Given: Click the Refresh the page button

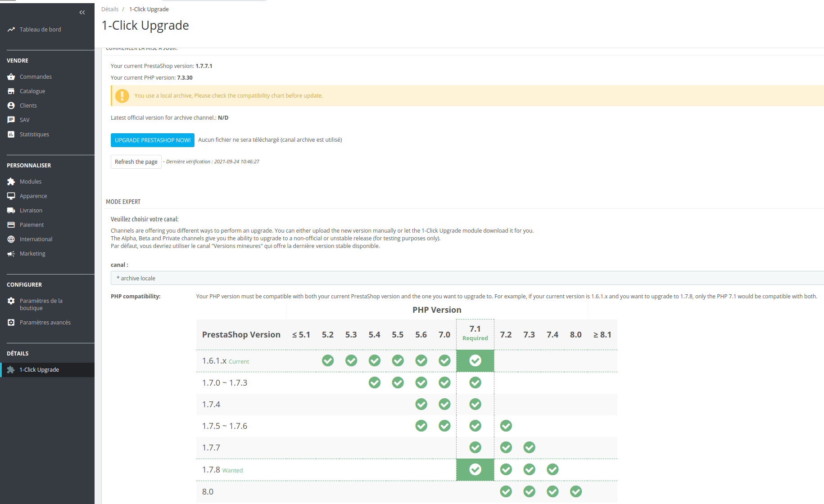Looking at the screenshot, I should click(136, 162).
